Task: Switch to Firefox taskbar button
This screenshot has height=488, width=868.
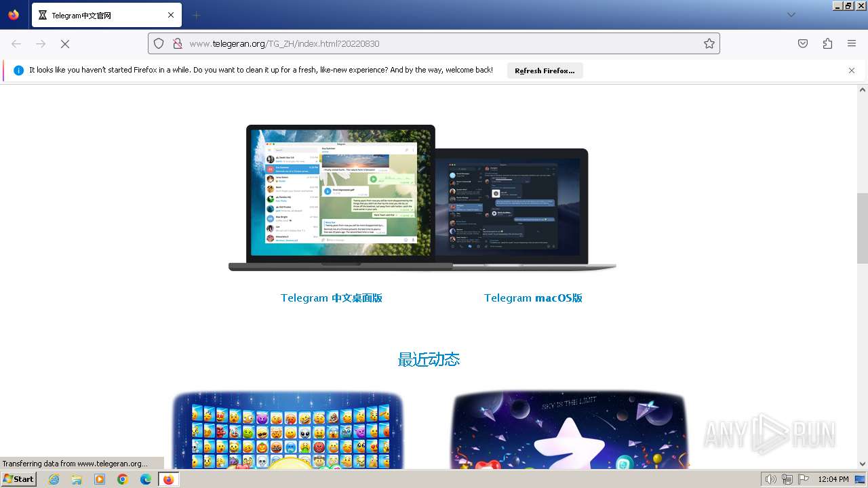Action: (x=168, y=479)
